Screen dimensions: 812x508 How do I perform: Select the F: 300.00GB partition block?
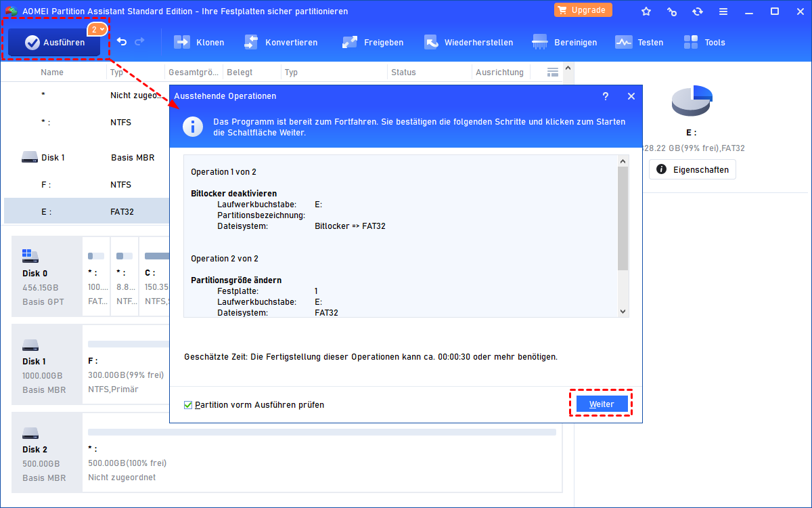(x=127, y=364)
